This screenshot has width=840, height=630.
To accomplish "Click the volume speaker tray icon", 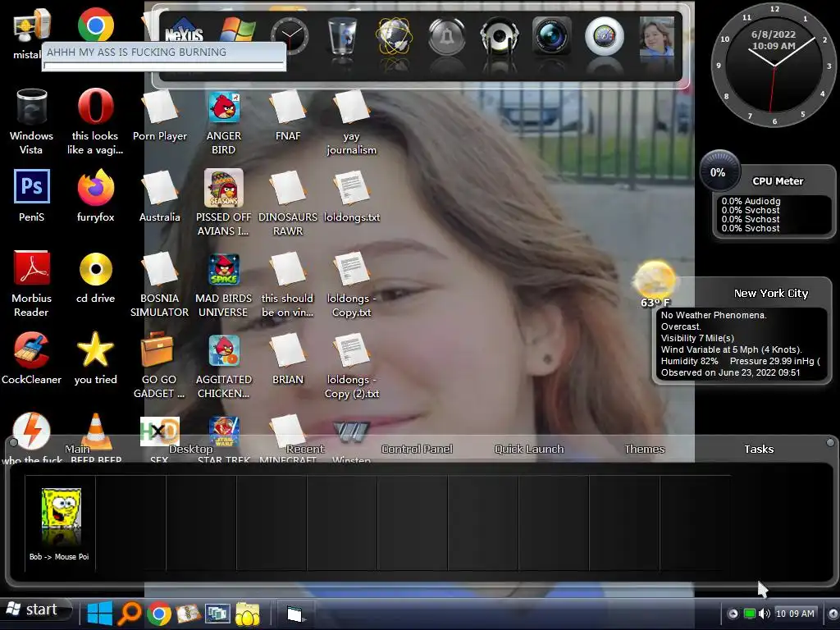I will coord(765,614).
